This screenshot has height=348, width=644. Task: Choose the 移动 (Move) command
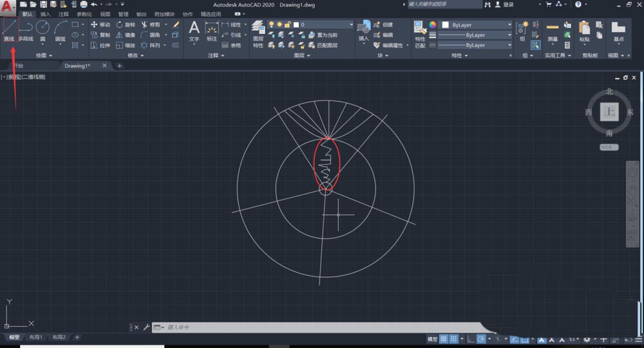(100, 24)
